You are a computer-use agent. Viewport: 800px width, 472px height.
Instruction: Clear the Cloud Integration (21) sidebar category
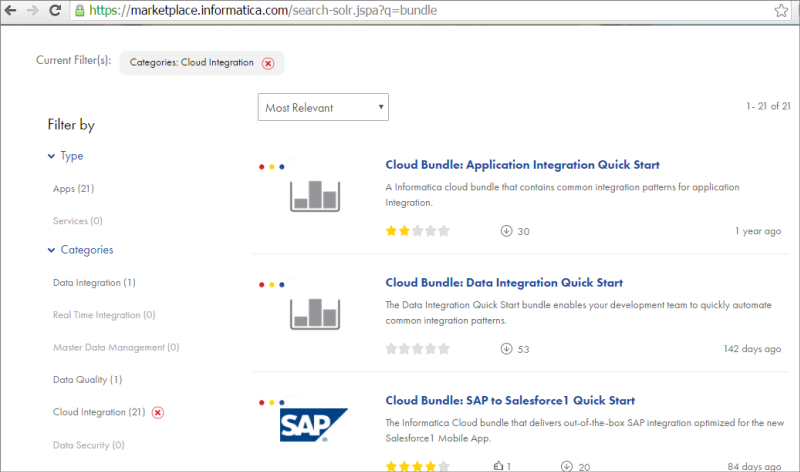pos(158,412)
